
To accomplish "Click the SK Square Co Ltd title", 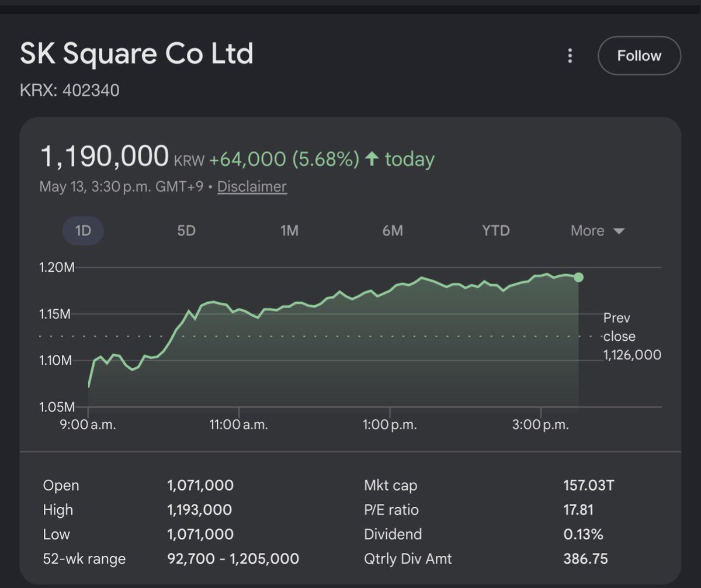I will tap(137, 54).
